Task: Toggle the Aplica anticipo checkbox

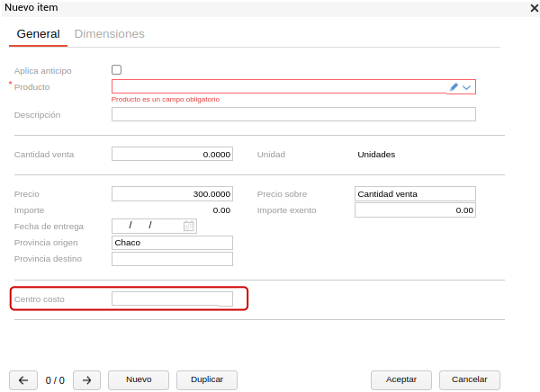Action: [116, 70]
